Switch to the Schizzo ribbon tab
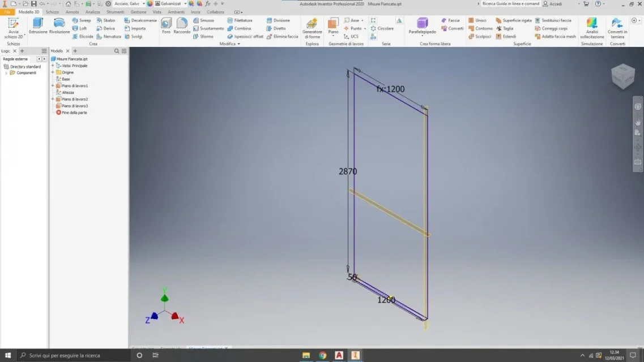The width and height of the screenshot is (644, 362). click(x=52, y=12)
